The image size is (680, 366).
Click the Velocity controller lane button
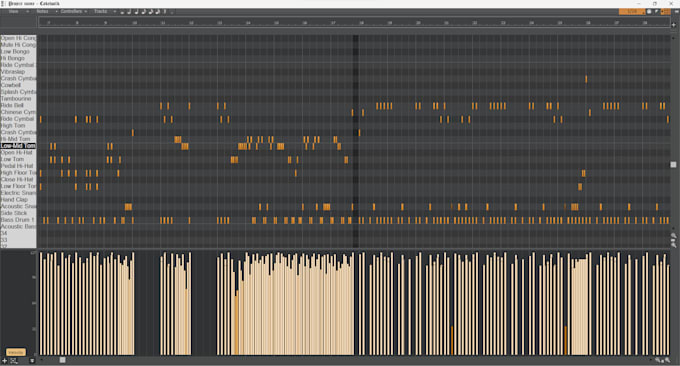(x=16, y=352)
